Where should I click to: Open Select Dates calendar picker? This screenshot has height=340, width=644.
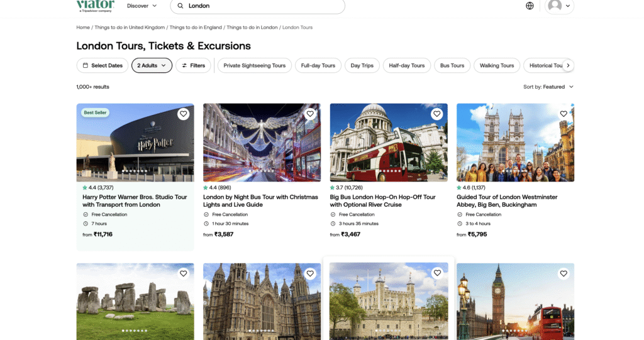102,65
